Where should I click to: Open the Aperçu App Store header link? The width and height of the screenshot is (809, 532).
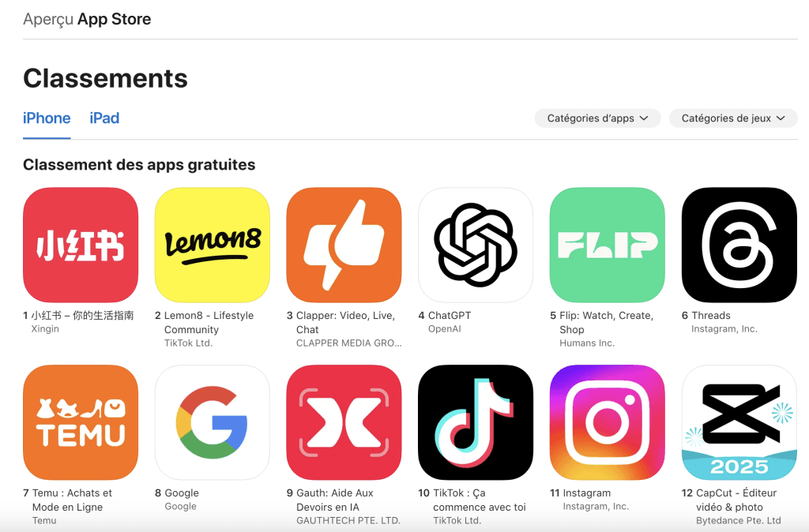(x=87, y=19)
